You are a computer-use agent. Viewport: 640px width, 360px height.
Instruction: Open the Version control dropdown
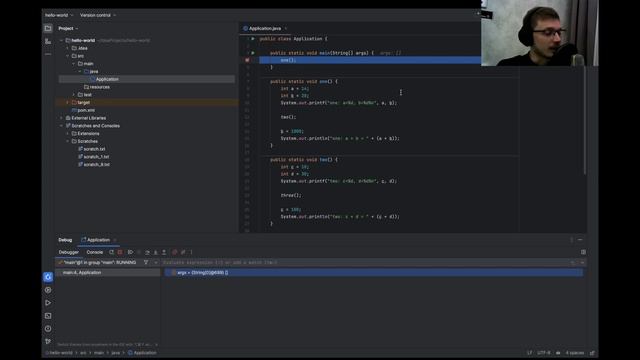(98, 15)
